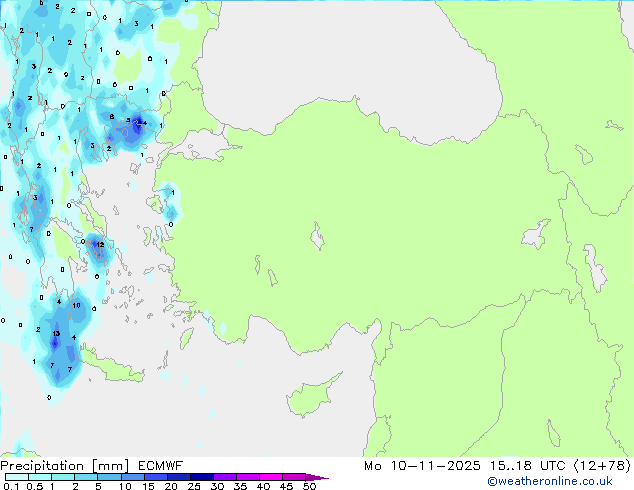Viewport: 634px width, 490px height.
Task: Click the 1–2 mm legend color swatch
Action: [63, 477]
